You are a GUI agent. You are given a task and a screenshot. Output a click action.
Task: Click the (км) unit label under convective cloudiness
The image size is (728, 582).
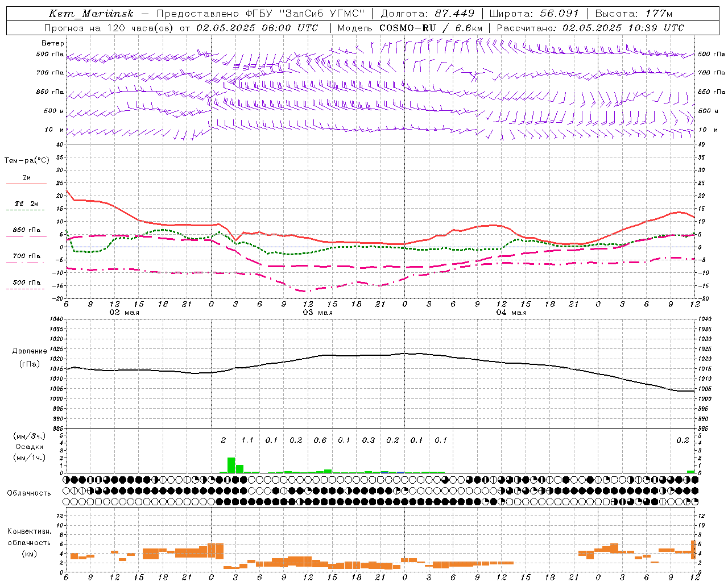pos(29,554)
